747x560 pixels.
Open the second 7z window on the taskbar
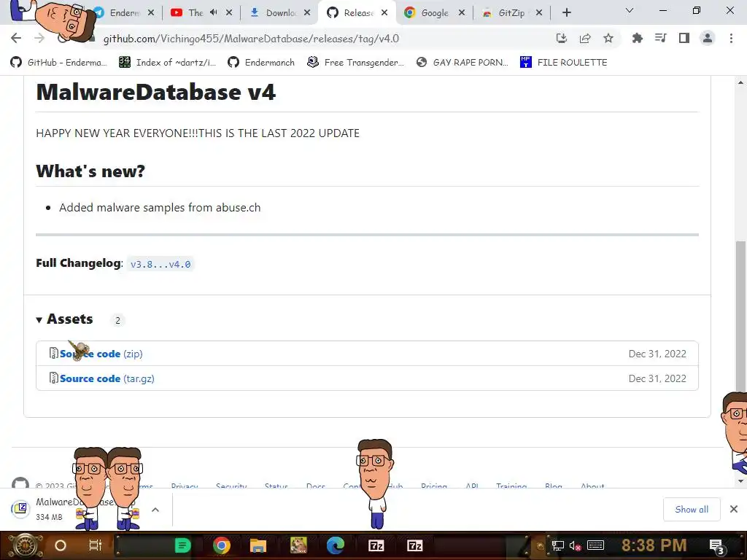[415, 545]
